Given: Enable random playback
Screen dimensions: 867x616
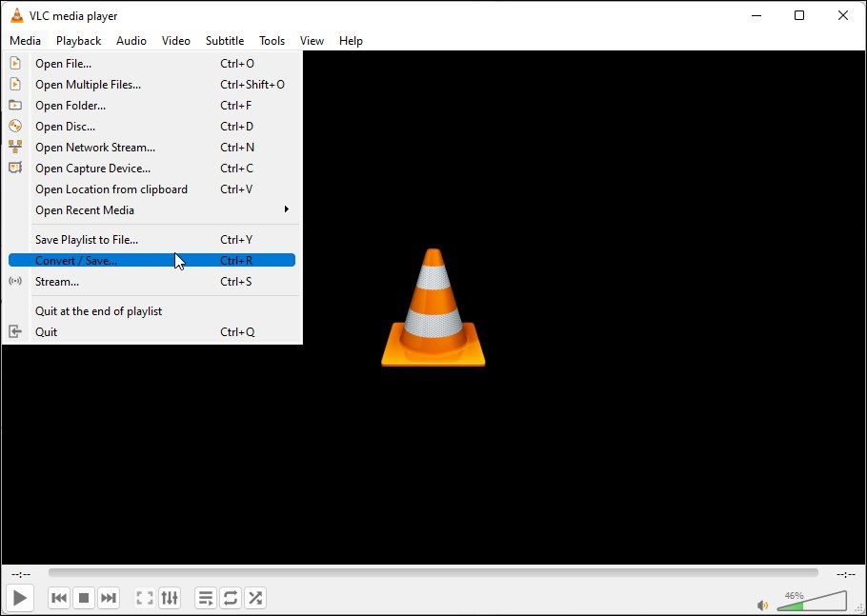Looking at the screenshot, I should [x=255, y=598].
